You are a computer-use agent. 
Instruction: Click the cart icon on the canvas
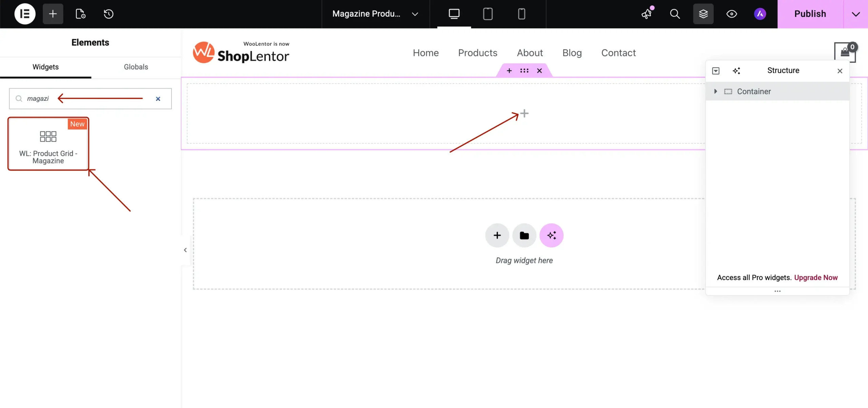845,52
